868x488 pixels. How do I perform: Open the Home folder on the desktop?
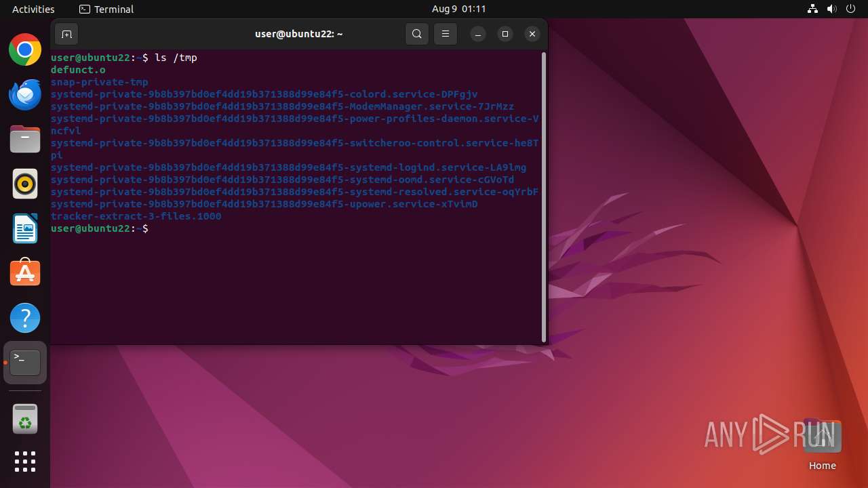(823, 445)
